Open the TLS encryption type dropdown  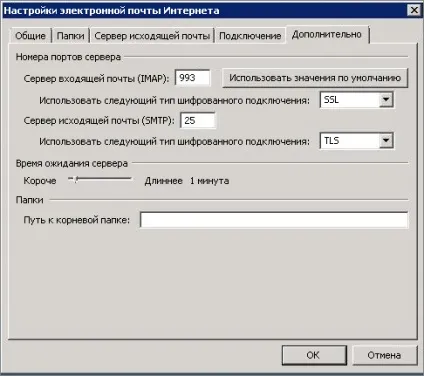[357, 141]
